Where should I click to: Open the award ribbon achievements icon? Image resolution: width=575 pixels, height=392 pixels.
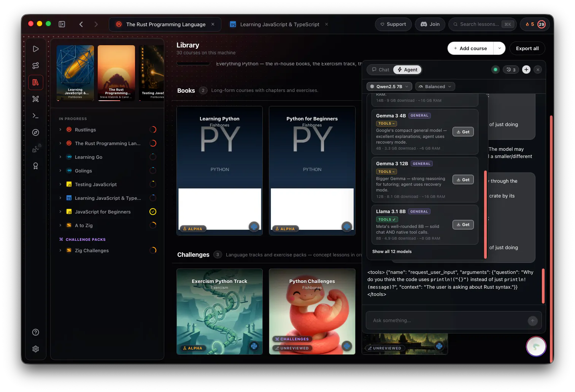click(35, 166)
